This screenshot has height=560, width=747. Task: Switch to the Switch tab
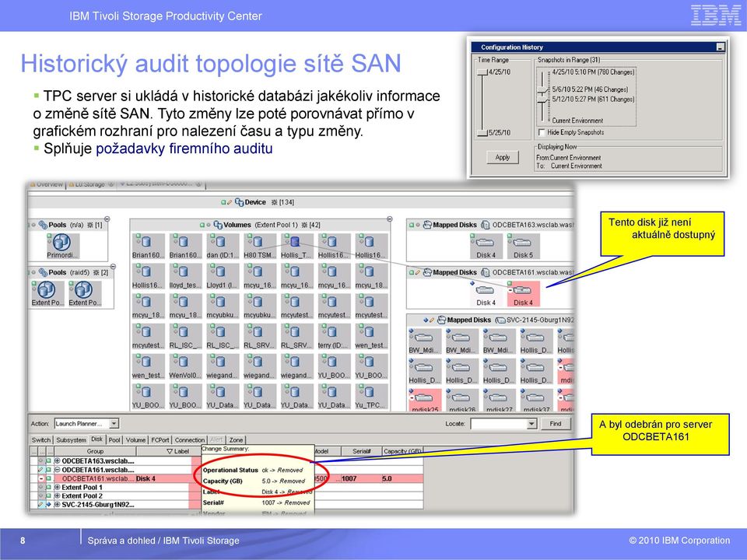click(41, 440)
